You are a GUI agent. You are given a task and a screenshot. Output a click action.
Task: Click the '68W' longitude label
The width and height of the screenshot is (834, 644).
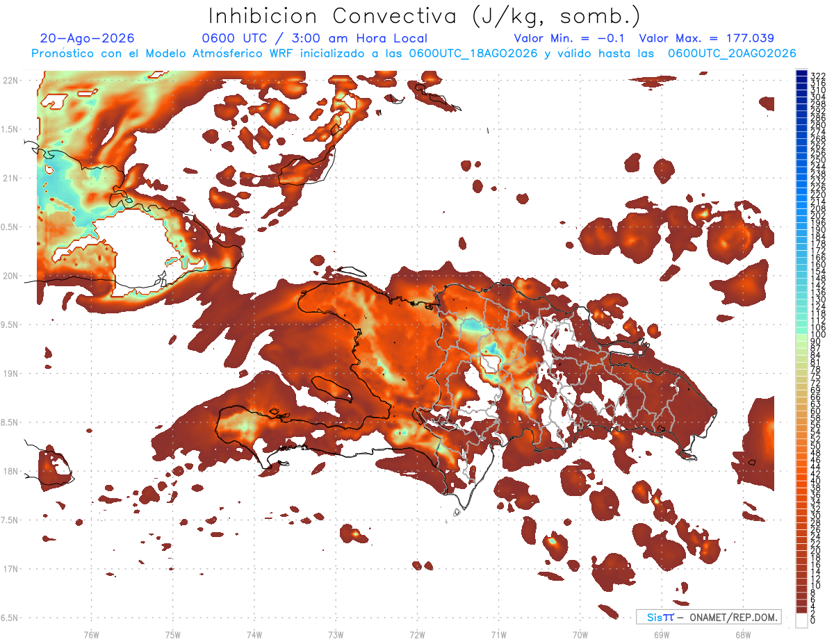coord(743,634)
